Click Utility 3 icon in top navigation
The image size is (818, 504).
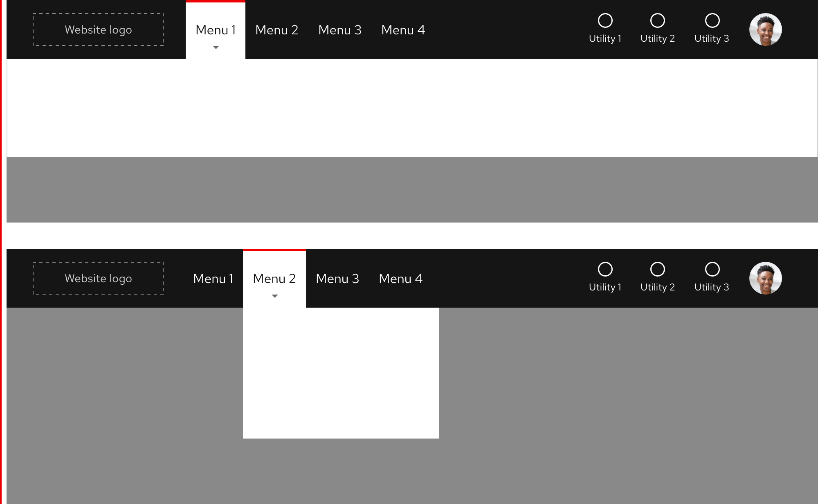coord(712,21)
